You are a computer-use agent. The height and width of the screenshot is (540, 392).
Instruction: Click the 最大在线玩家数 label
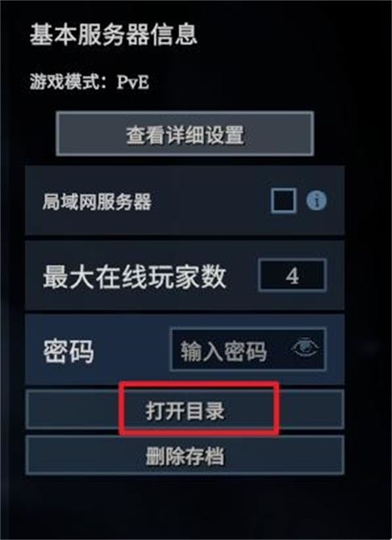point(135,277)
